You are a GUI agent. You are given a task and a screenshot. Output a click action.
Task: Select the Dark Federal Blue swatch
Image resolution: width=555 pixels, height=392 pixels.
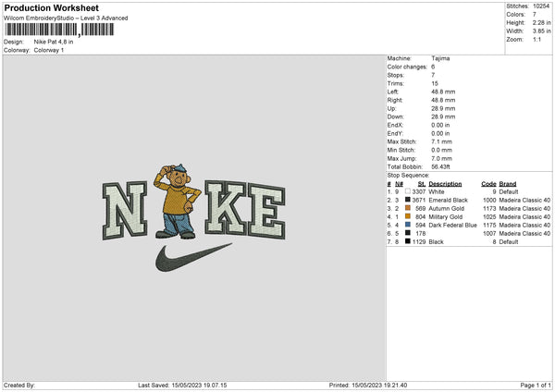tap(408, 225)
